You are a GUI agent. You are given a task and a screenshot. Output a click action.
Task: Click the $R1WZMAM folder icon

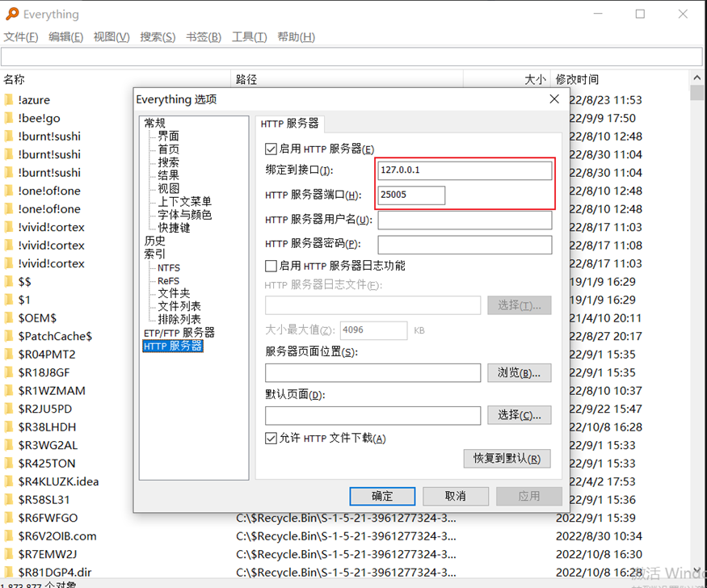click(x=9, y=391)
